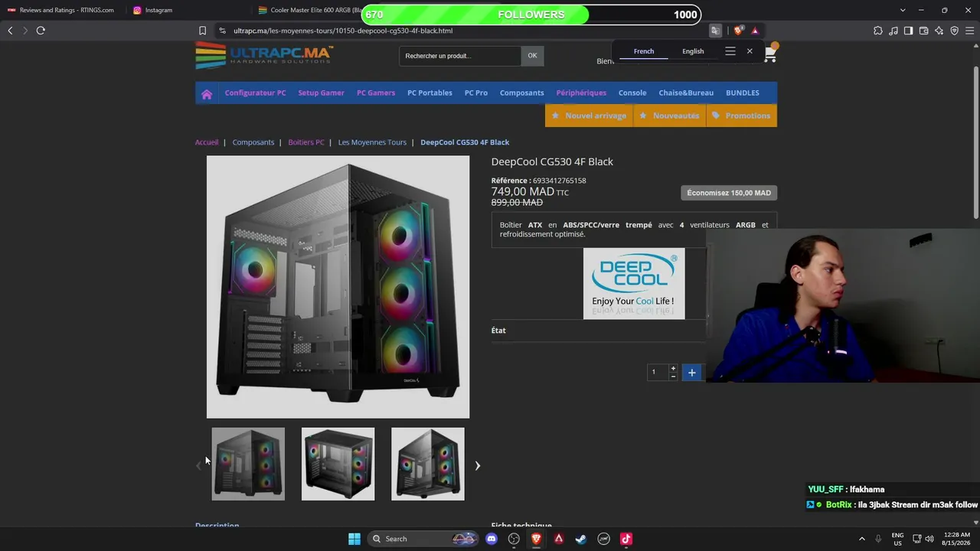The width and height of the screenshot is (980, 551).
Task: Show next product thumbnails with right arrow
Action: tap(477, 465)
